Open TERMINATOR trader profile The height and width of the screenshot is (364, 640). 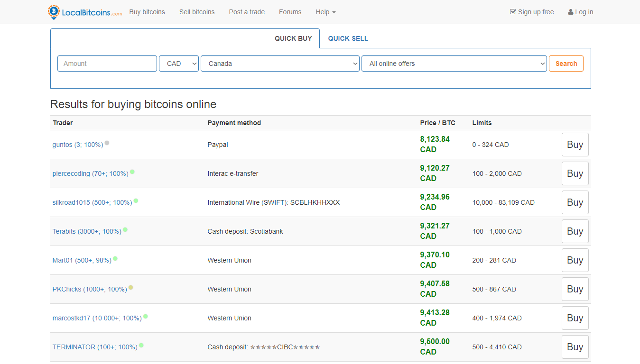(x=95, y=347)
